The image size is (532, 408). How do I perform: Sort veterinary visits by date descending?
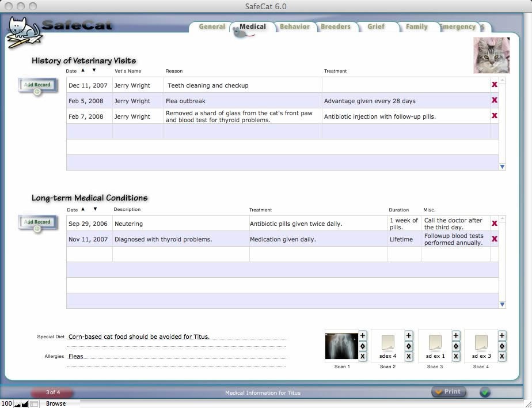[94, 70]
